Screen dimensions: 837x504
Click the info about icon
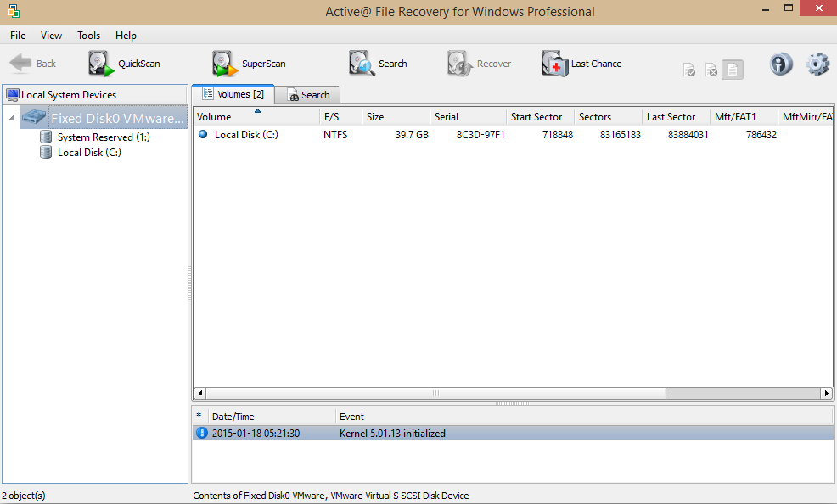[x=780, y=64]
